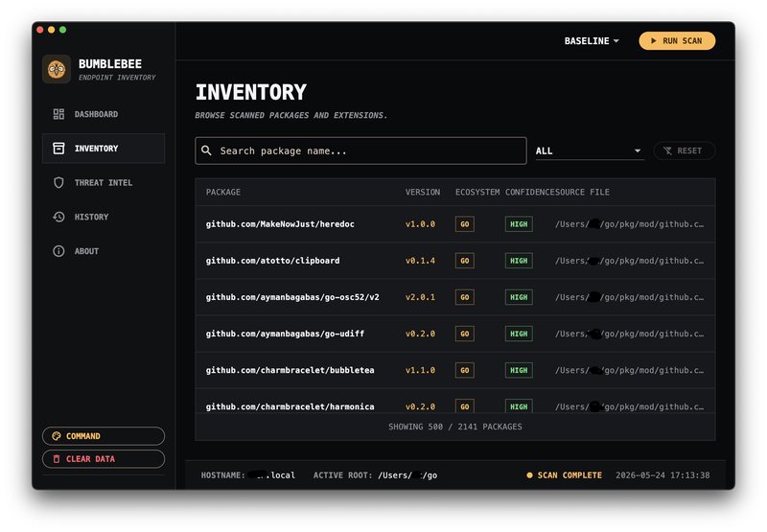Open the History section

coord(104,217)
